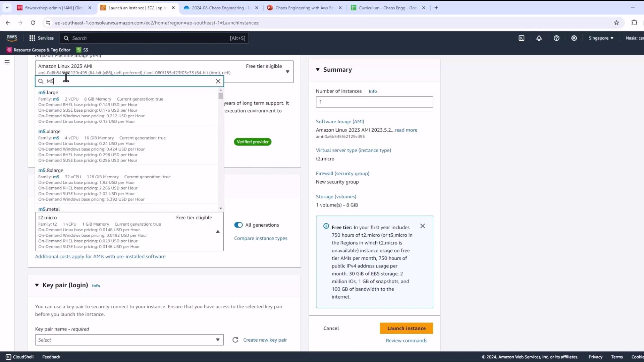Refresh the key pair list
The height and width of the screenshot is (362, 644).
click(x=235, y=340)
